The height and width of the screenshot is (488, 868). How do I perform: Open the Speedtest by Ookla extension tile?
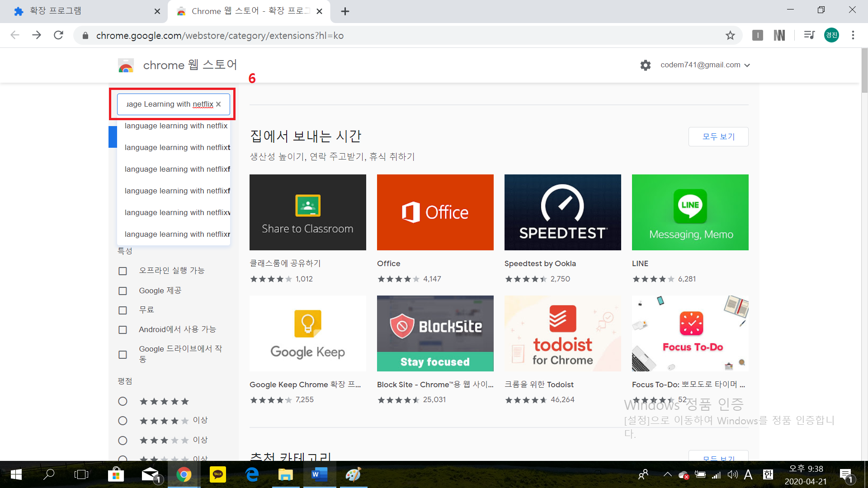pos(562,212)
